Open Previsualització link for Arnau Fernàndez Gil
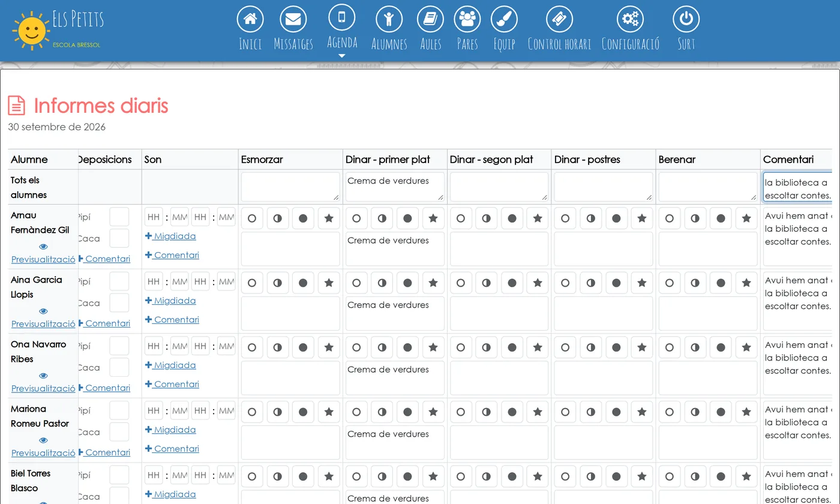Viewport: 840px width, 504px height. point(43,259)
